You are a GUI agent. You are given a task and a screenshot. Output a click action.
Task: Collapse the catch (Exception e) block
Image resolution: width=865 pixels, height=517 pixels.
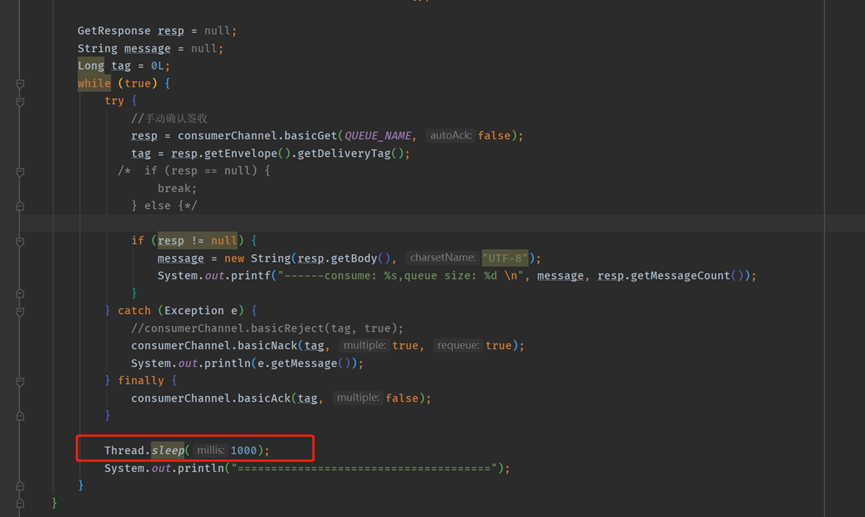coord(20,311)
